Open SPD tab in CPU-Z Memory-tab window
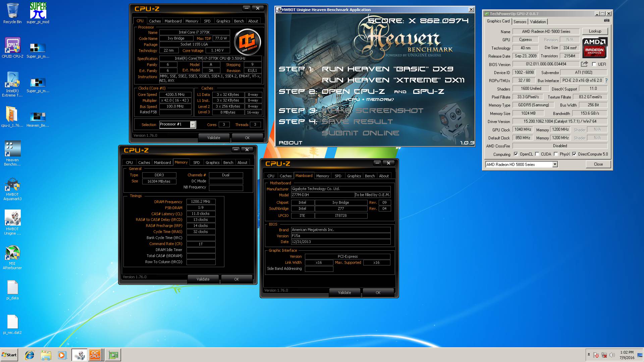 pos(197,163)
